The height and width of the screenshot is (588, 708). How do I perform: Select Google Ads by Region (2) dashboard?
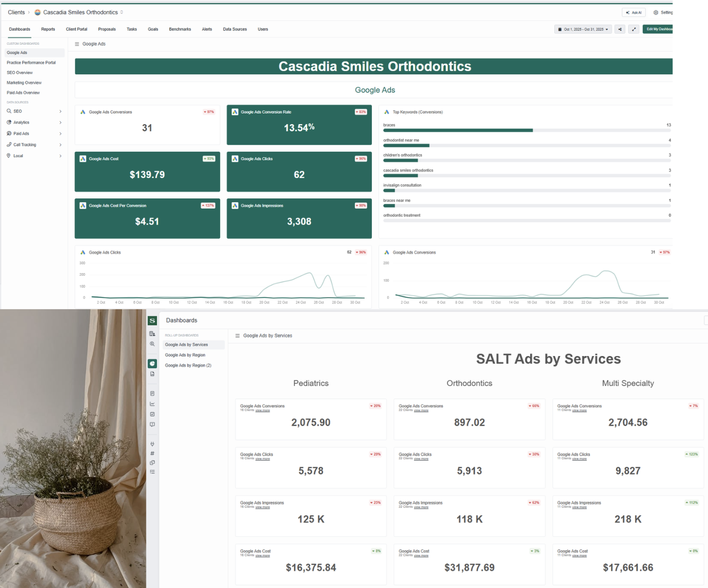pyautogui.click(x=188, y=365)
